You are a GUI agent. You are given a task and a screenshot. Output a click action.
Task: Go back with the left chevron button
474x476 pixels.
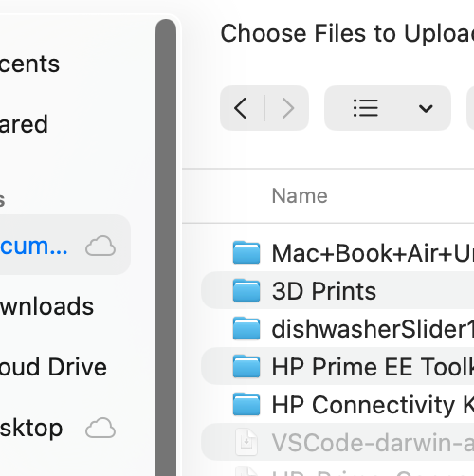[241, 108]
